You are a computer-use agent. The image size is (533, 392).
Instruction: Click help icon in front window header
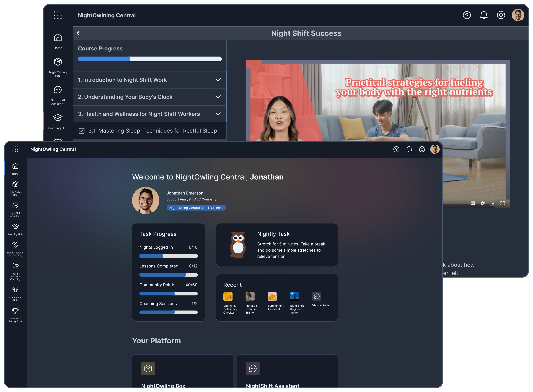[396, 149]
